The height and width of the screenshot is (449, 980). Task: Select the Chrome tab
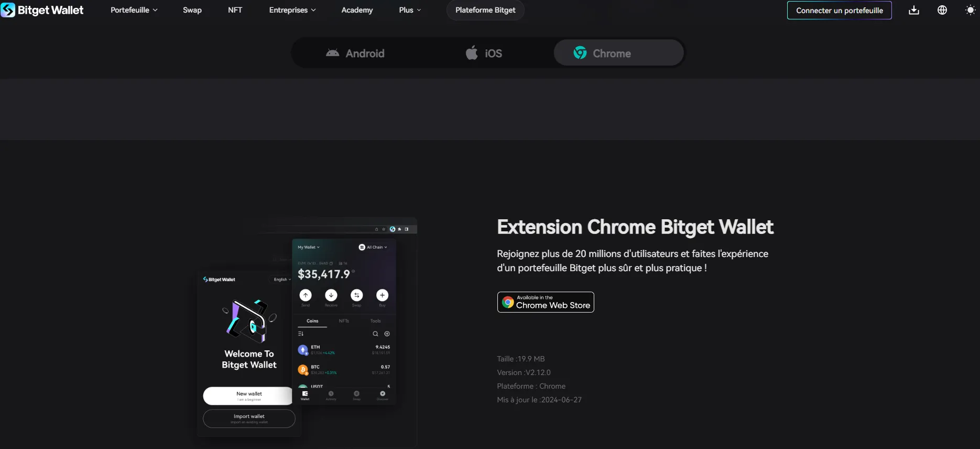618,53
